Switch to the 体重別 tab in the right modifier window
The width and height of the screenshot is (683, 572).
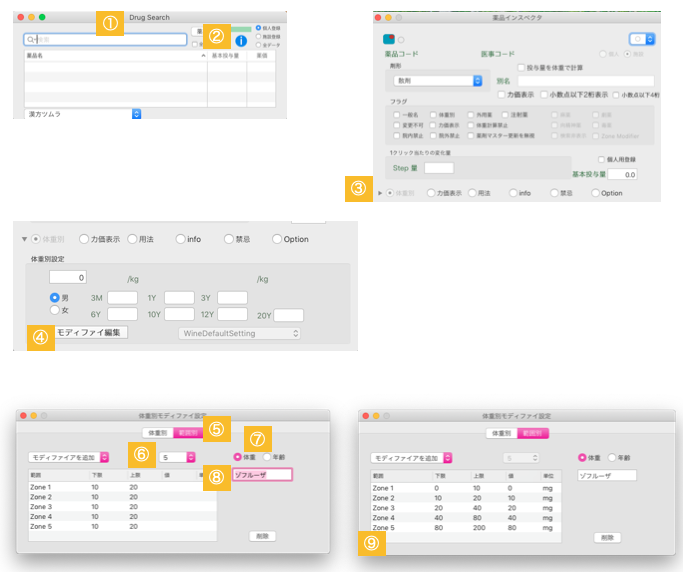pyautogui.click(x=502, y=433)
